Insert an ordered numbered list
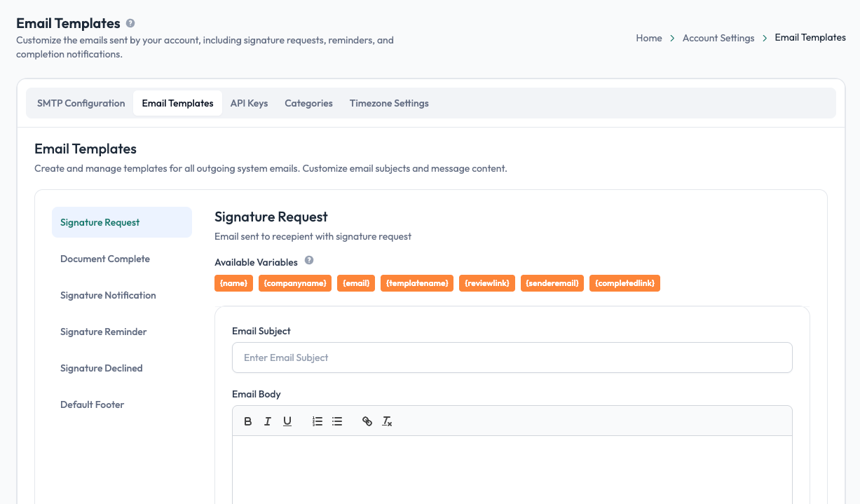Viewport: 860px width, 504px height. click(318, 421)
